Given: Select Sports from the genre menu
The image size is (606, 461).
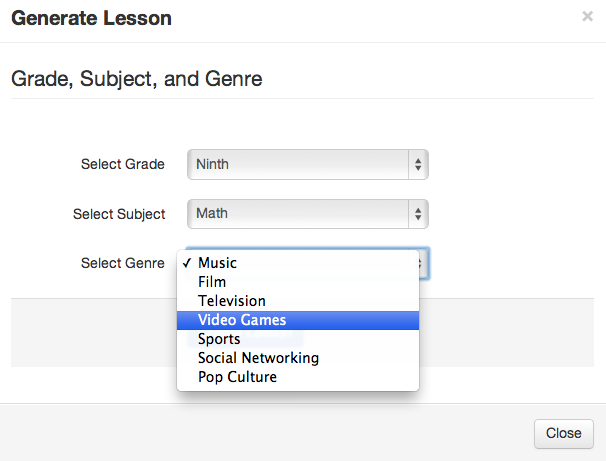Looking at the screenshot, I should point(219,339).
